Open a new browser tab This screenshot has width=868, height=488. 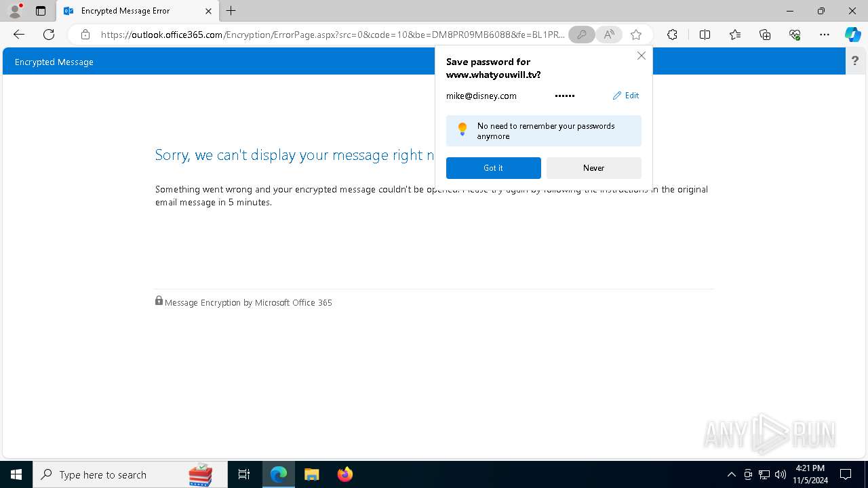pos(231,11)
